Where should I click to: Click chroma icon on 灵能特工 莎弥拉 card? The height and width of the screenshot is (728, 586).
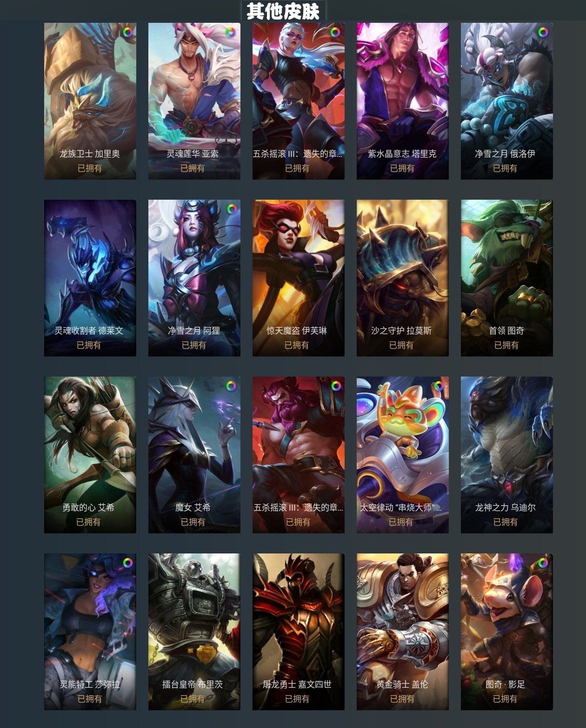click(127, 563)
